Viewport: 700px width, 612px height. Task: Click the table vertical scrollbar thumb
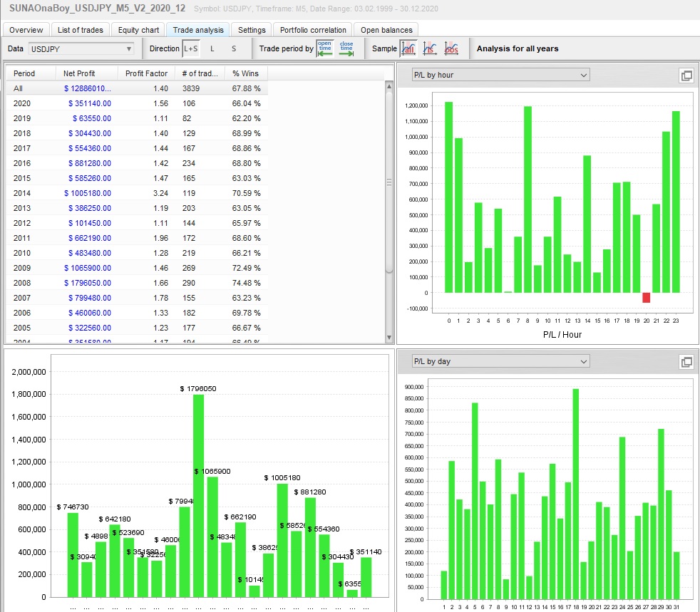(x=388, y=182)
